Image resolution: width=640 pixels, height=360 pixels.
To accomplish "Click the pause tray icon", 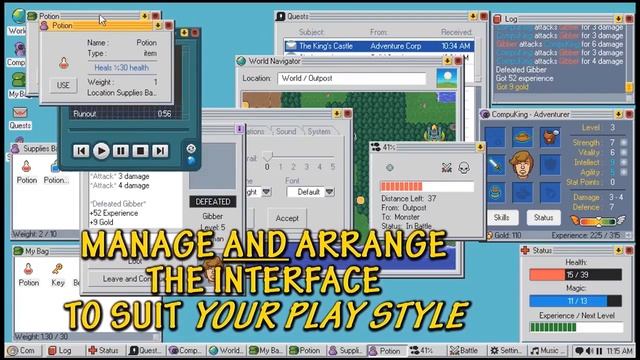I will coord(599,351).
